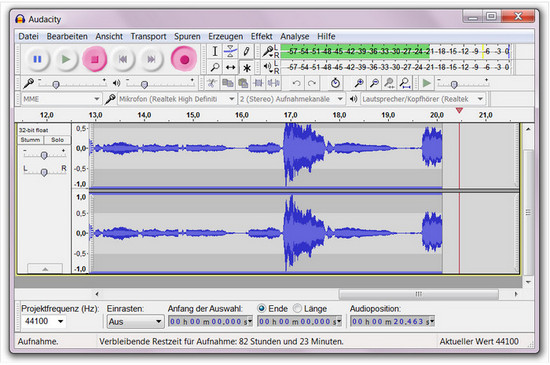Click the vertical scrollbar down arrow

click(x=528, y=282)
